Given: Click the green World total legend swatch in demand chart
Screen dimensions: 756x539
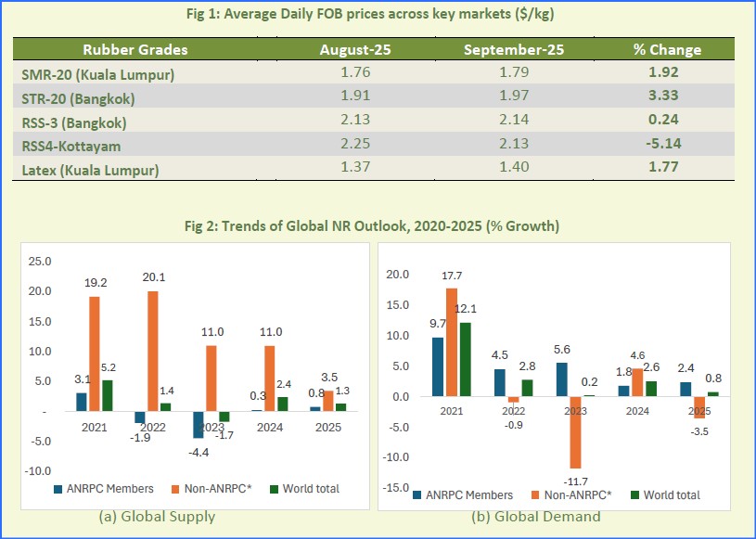Looking at the screenshot, I should point(636,495).
